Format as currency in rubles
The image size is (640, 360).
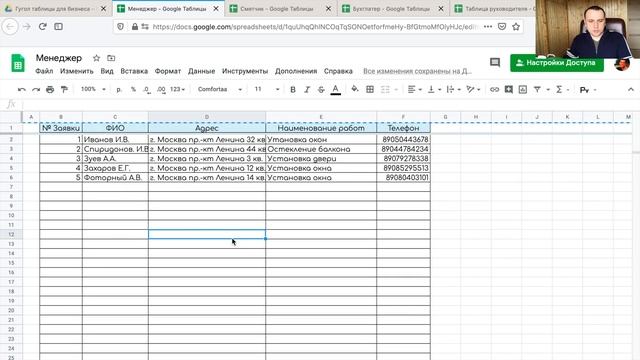tap(119, 89)
